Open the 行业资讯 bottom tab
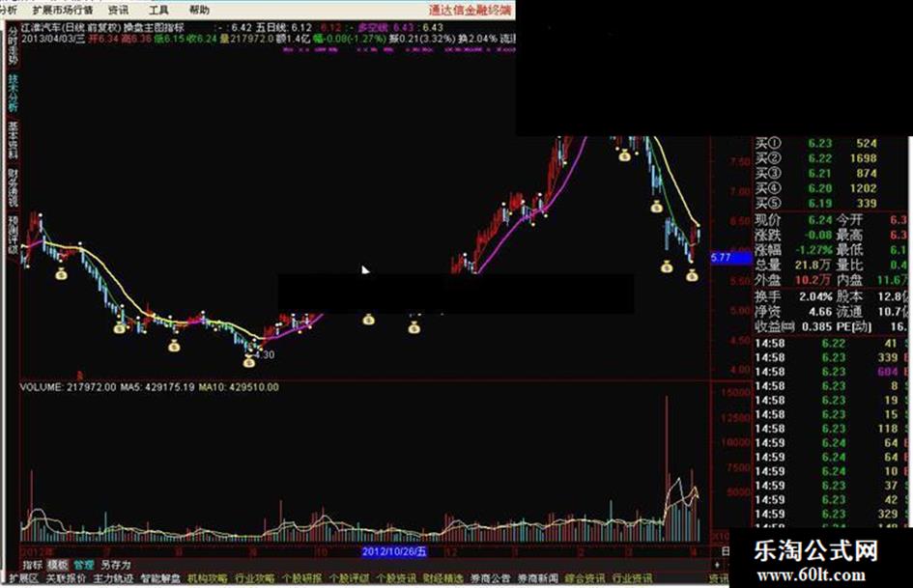This screenshot has height=588, width=913. coord(632,578)
